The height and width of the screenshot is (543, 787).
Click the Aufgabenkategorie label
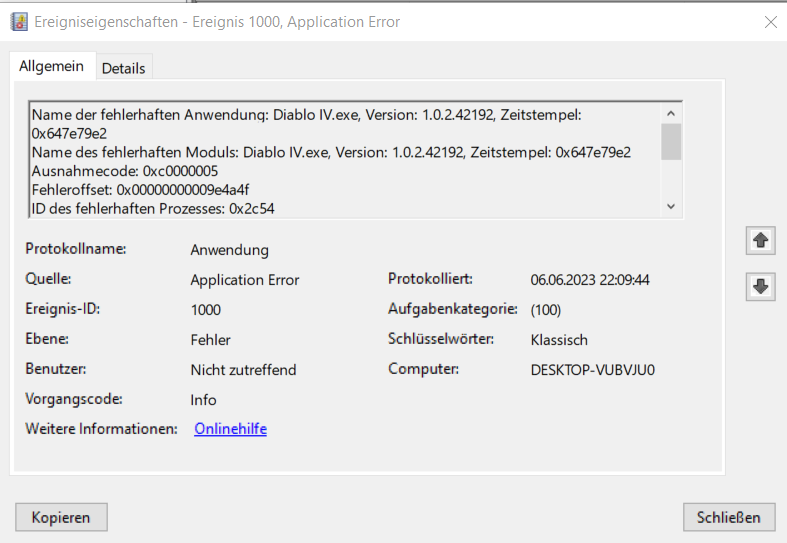453,309
